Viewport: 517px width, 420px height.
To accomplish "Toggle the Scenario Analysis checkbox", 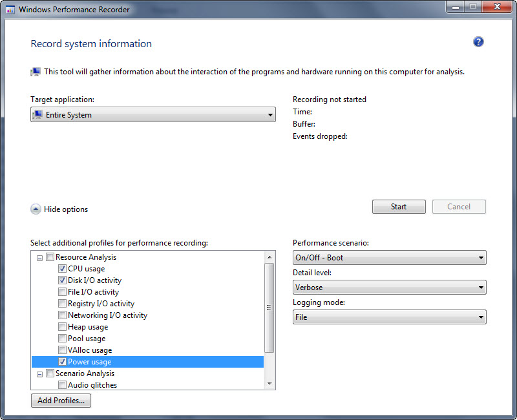I will 50,373.
